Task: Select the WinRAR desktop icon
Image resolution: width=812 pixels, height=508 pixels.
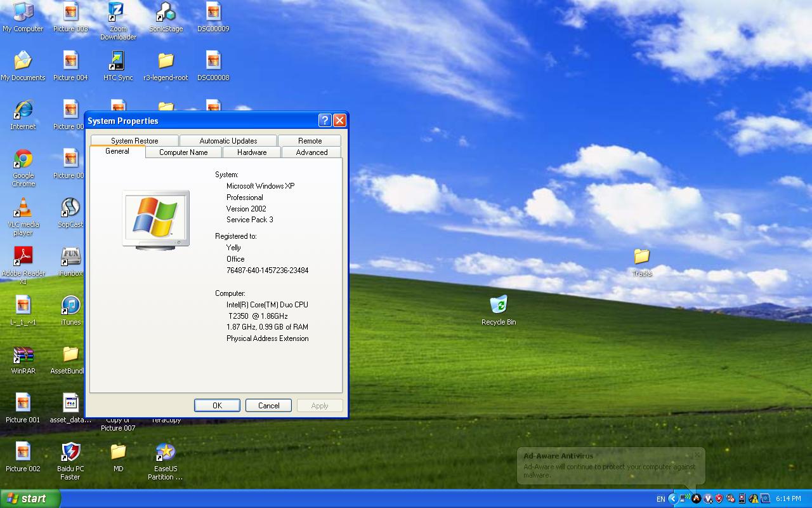Action: [23, 359]
